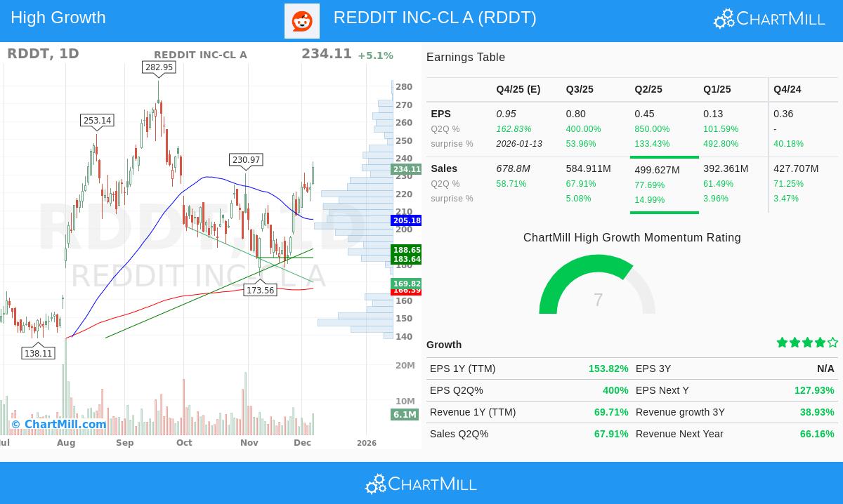Click the Reddit mascot icon in the header
Screen dimensions: 843x504
pyautogui.click(x=302, y=21)
